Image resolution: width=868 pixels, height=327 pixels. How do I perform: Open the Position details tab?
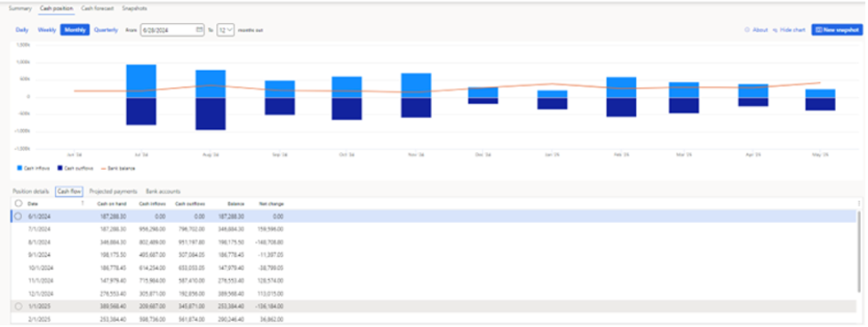tap(31, 191)
